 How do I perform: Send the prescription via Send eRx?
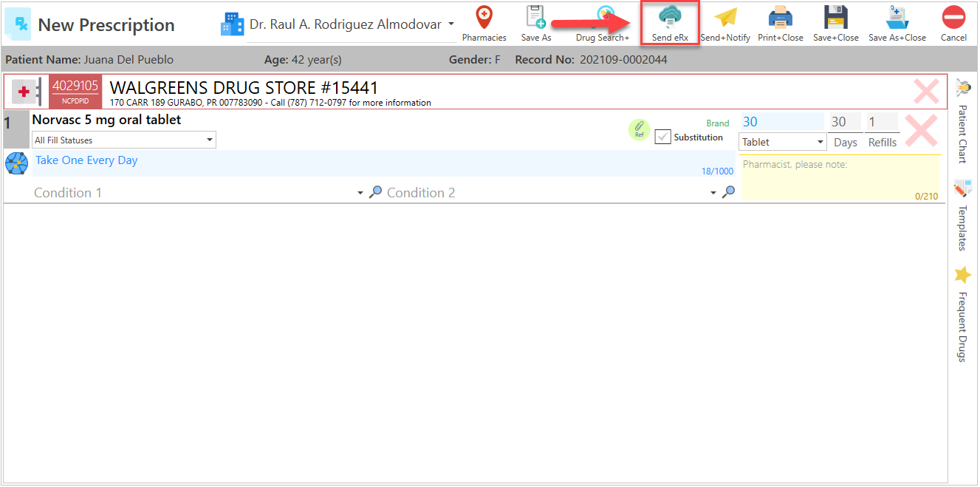click(670, 24)
